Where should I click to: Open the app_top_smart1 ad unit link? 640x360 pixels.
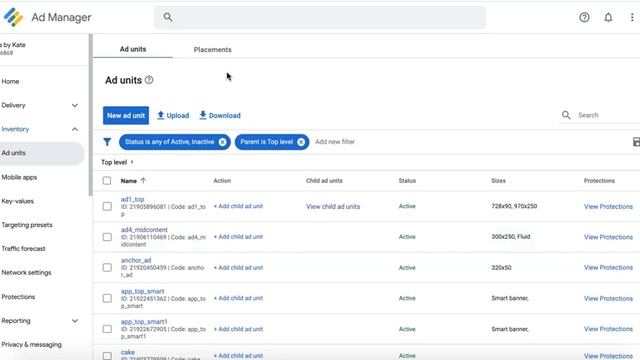(x=144, y=322)
